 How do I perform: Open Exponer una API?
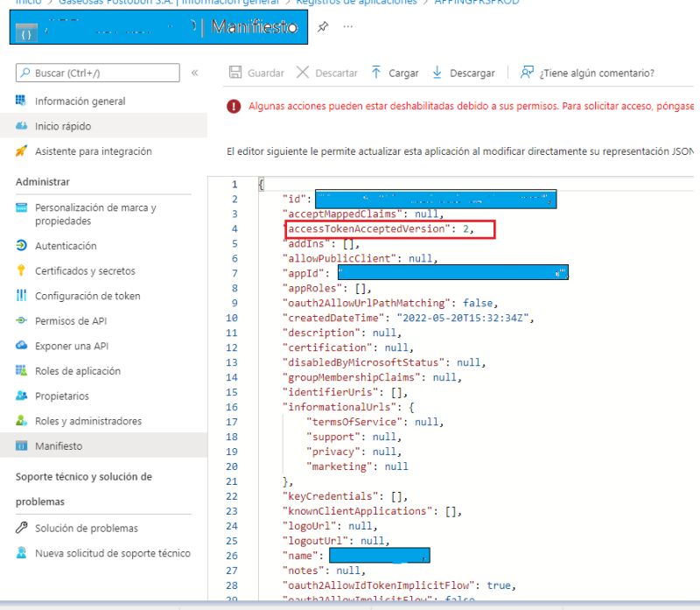click(x=75, y=345)
